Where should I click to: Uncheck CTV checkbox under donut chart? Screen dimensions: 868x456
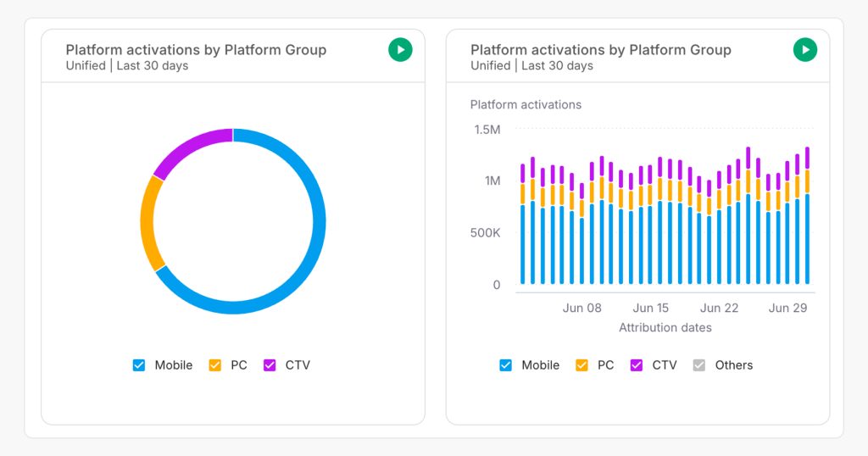click(270, 365)
